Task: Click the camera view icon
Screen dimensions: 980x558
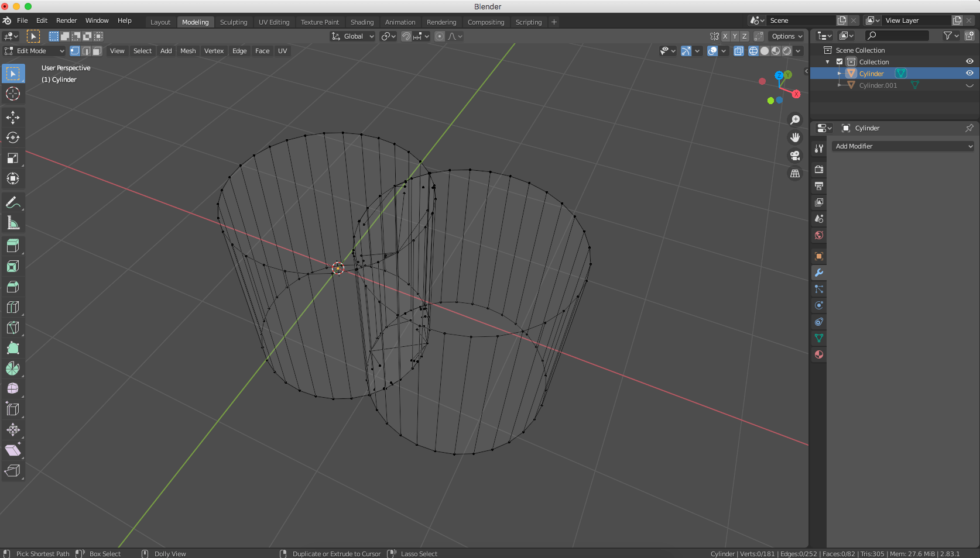Action: tap(795, 156)
